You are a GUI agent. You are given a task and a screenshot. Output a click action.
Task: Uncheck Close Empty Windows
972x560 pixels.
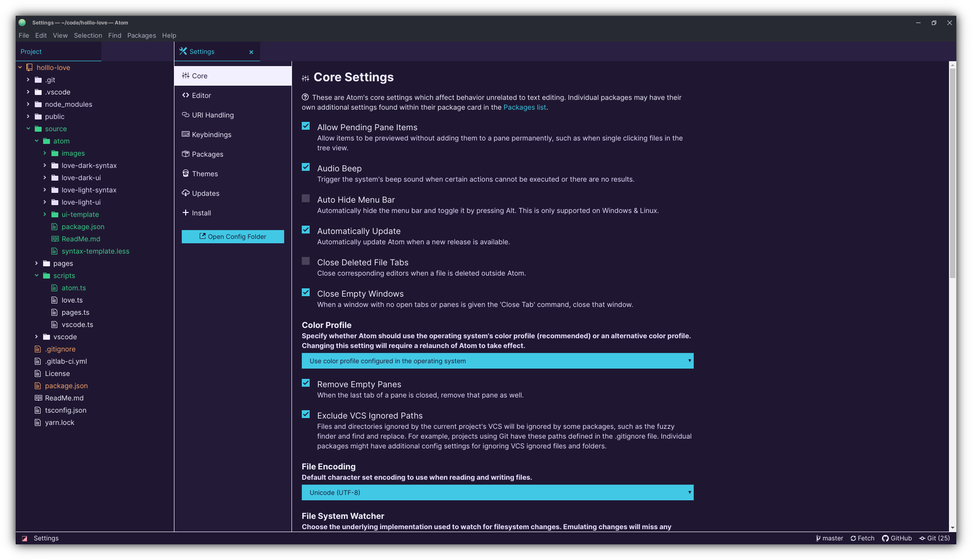pyautogui.click(x=306, y=293)
